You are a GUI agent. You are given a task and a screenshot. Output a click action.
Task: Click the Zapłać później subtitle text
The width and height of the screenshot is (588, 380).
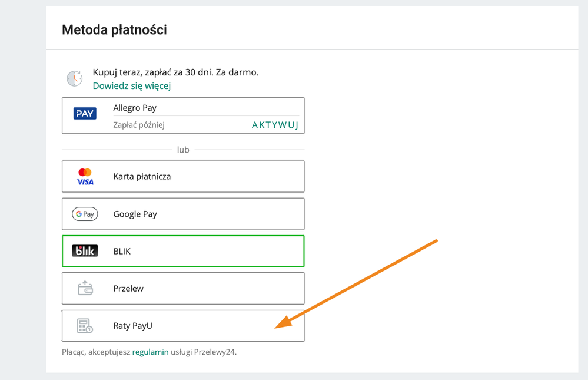tap(139, 125)
